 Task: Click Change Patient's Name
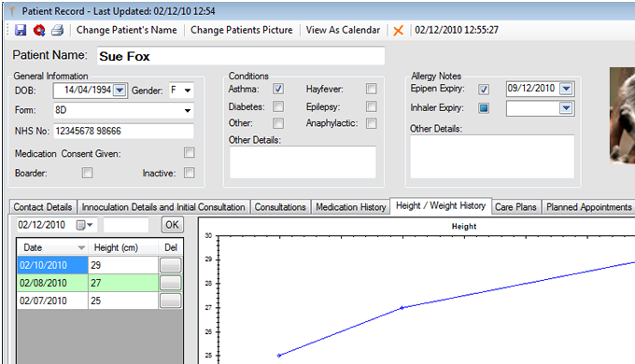[x=126, y=30]
